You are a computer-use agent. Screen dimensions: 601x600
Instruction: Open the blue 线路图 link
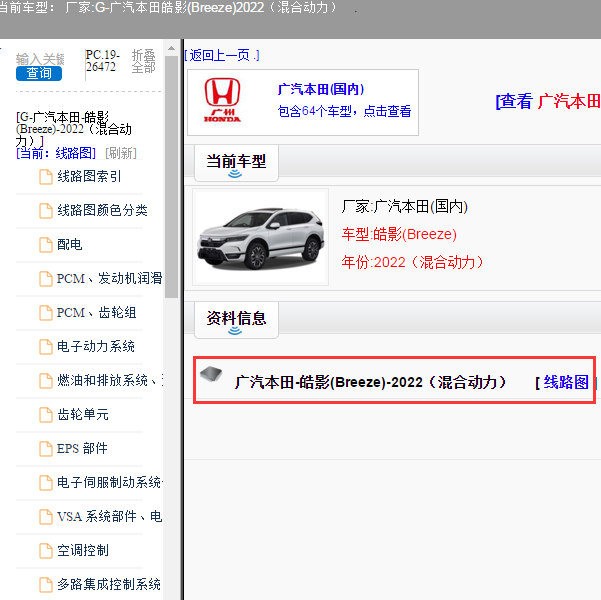point(566,382)
